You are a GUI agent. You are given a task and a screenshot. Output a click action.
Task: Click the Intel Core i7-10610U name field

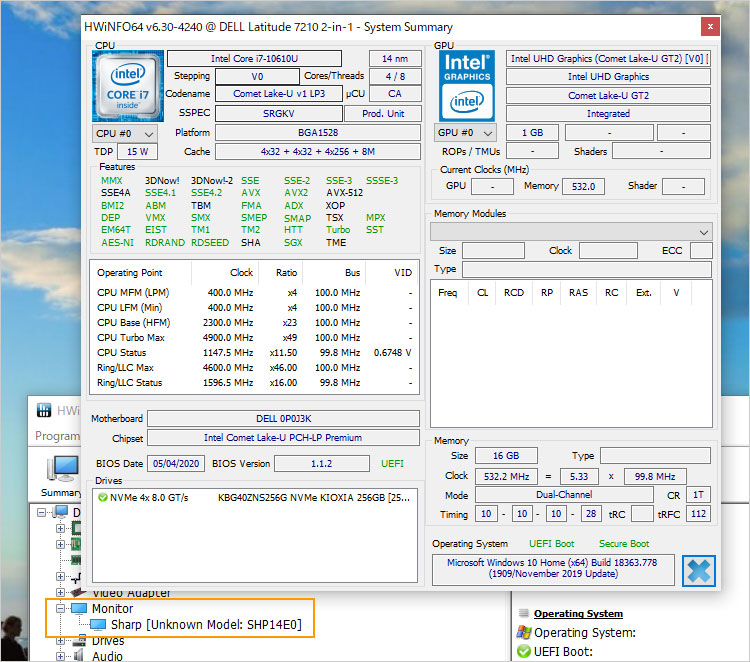pos(254,58)
